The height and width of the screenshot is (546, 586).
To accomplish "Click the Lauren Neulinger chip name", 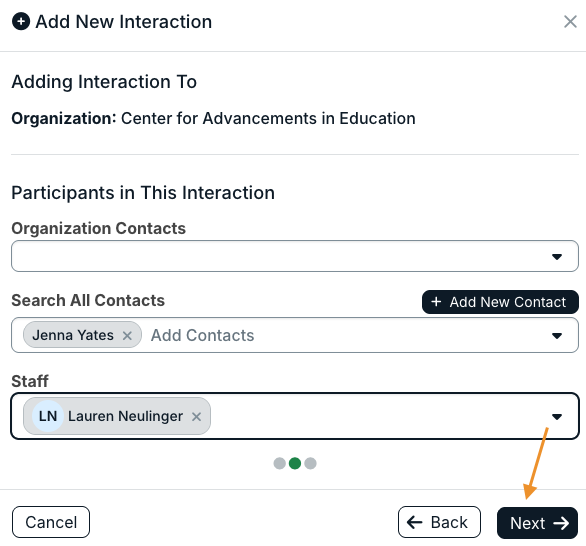I will pyautogui.click(x=125, y=416).
